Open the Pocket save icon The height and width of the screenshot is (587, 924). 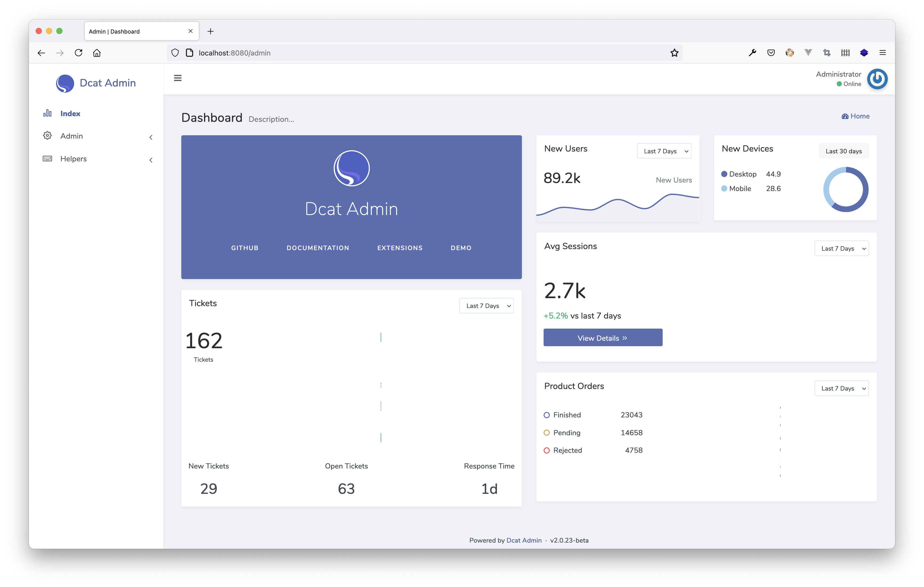click(771, 53)
